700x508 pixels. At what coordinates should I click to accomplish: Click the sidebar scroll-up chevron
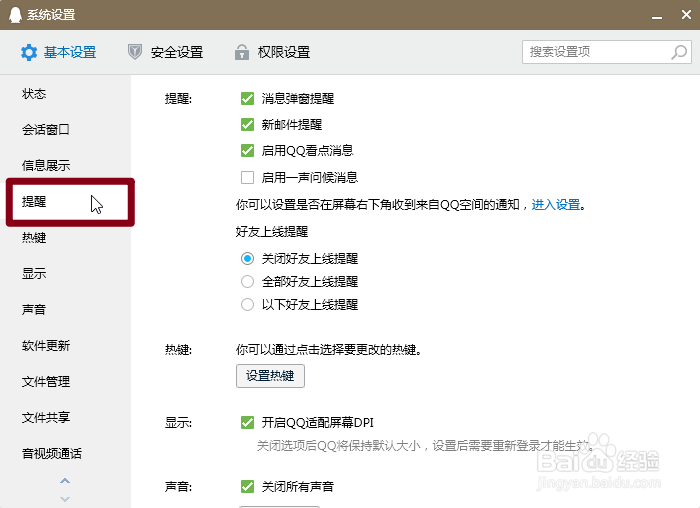[x=65, y=481]
